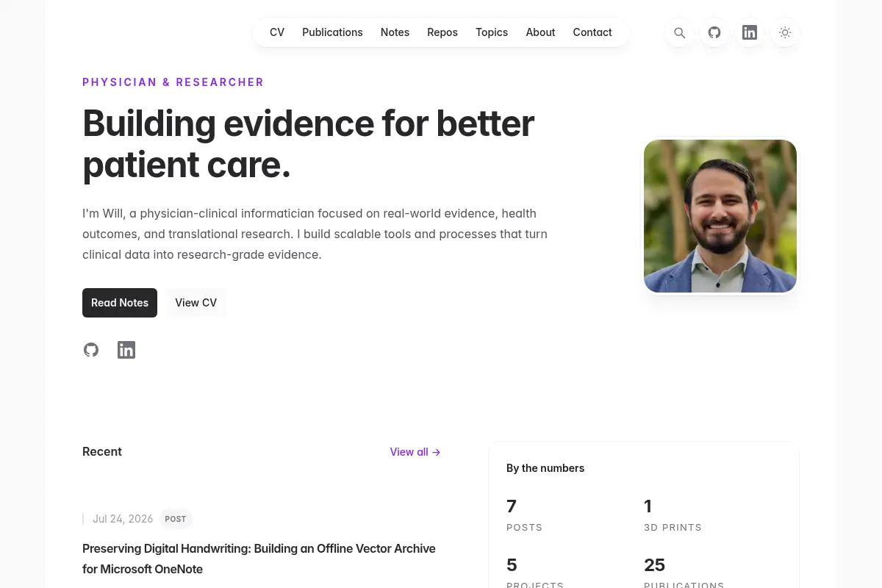
Task: Follow the View all link
Action: (x=415, y=452)
